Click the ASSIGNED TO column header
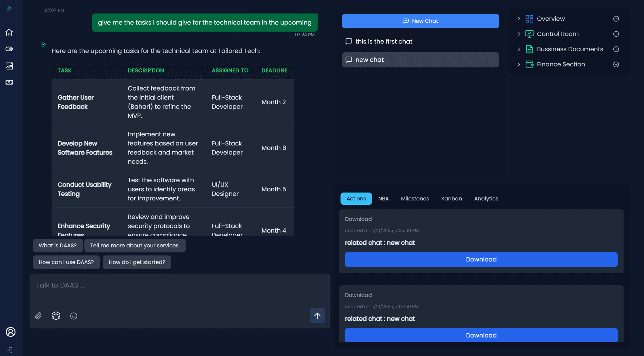 pos(230,70)
